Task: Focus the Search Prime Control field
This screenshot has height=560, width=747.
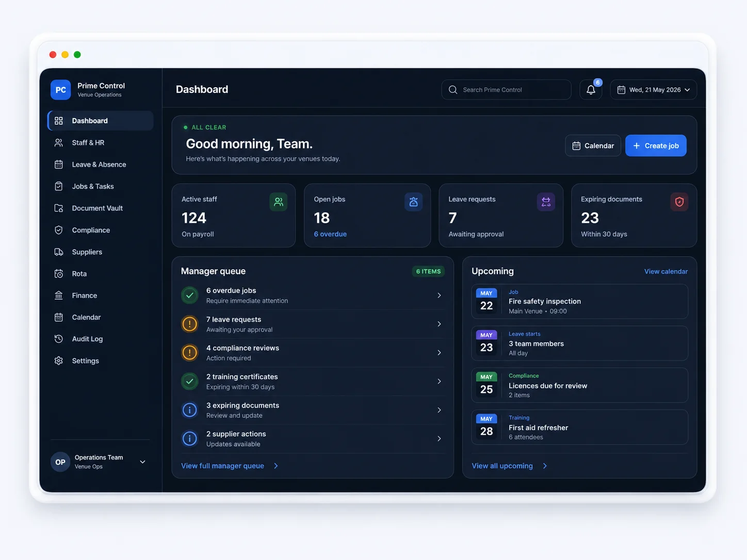Action: [506, 90]
